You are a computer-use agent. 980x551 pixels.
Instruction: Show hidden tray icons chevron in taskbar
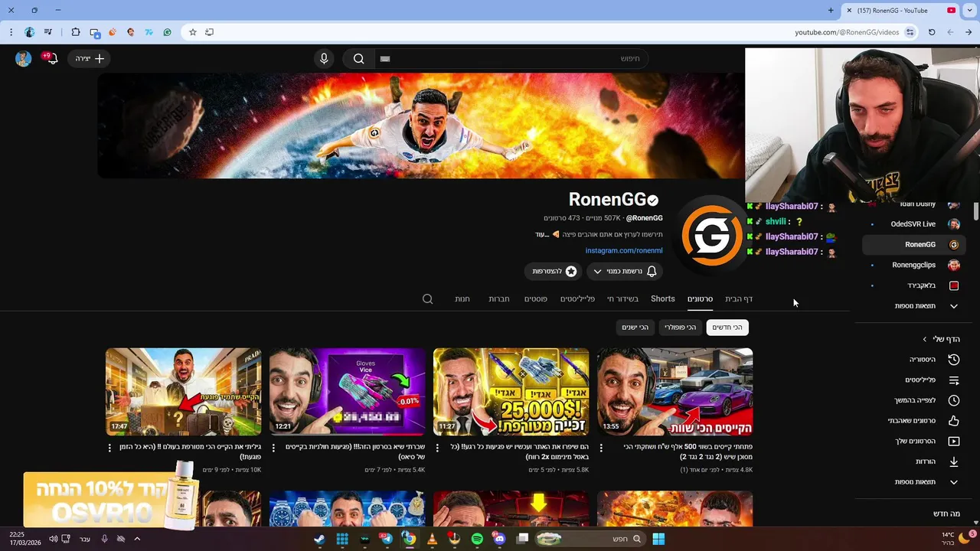click(137, 539)
